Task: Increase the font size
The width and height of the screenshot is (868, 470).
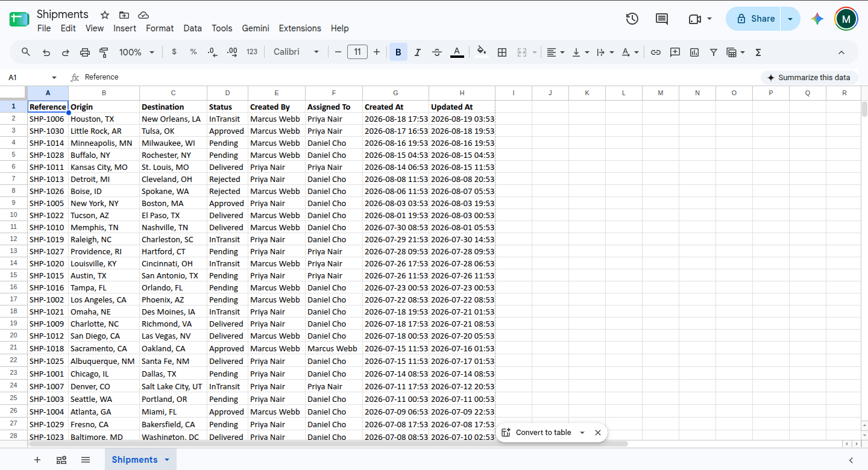Action: [x=377, y=52]
